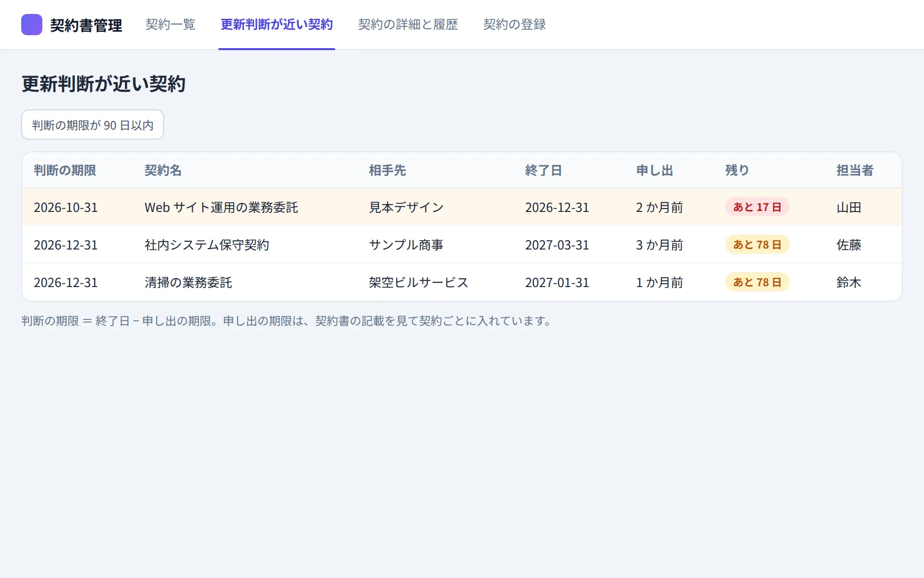
Task: Click the 契約名 column header
Action: (163, 171)
